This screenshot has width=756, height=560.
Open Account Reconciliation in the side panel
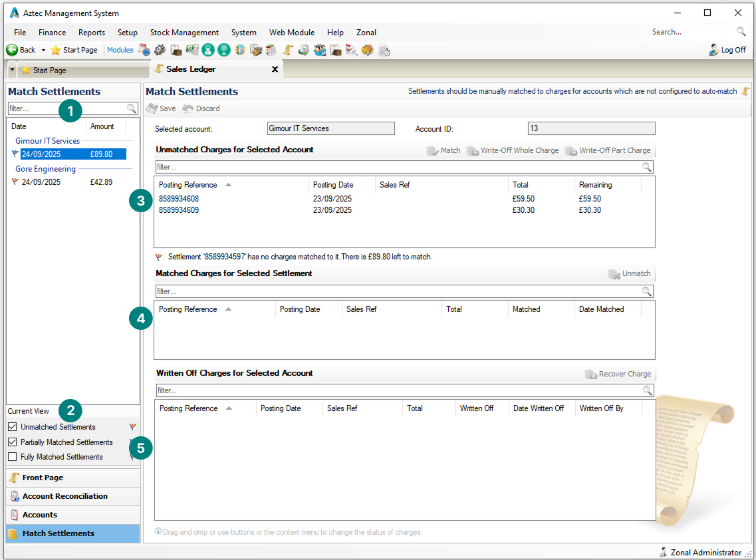(64, 496)
